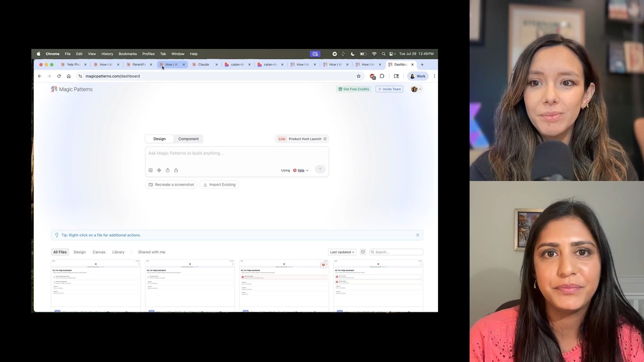
Task: Click the crescent moon Focus icon
Action: [x=353, y=54]
